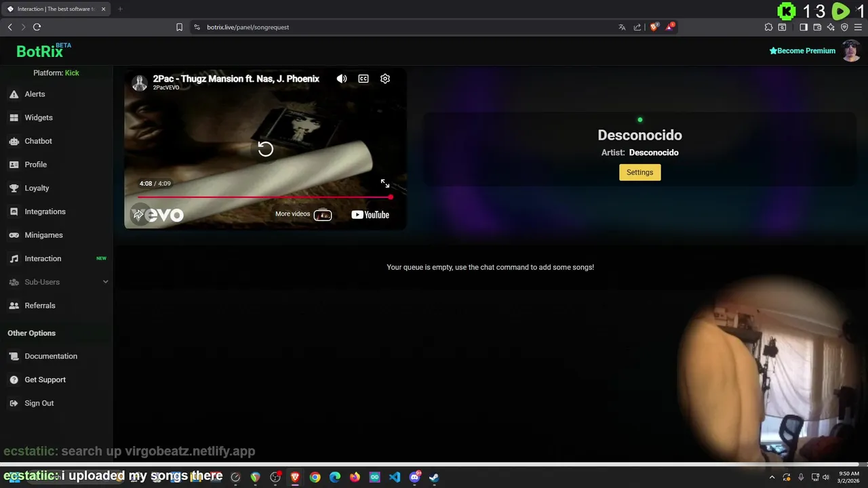868x488 pixels.
Task: Click the Interaction music note icon
Action: pos(14,258)
